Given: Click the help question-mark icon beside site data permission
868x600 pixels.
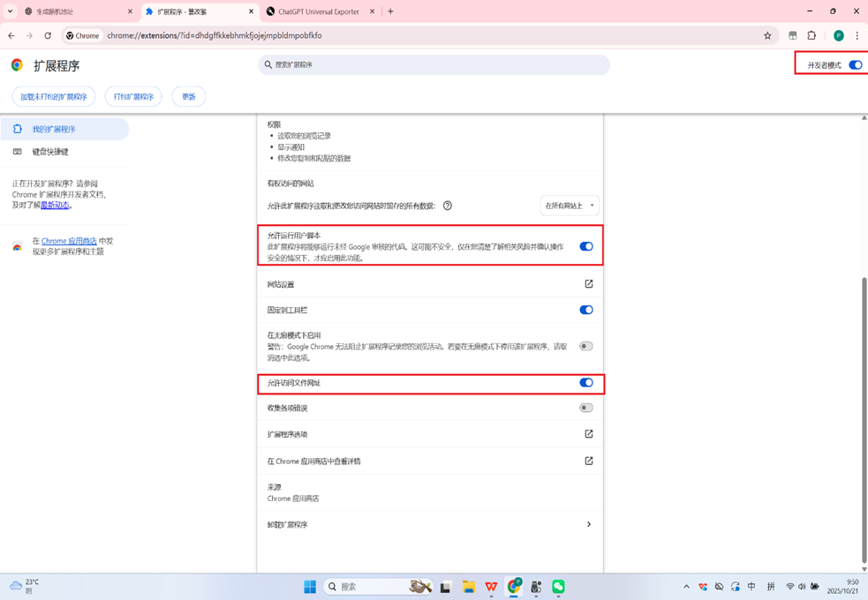Looking at the screenshot, I should pos(448,205).
